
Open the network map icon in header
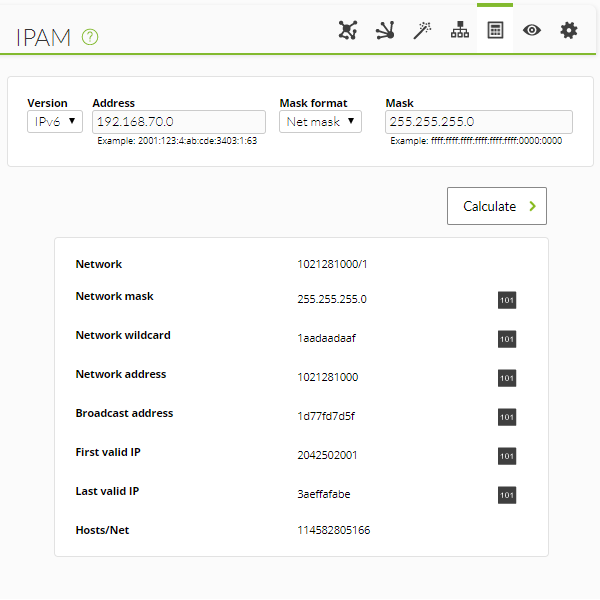[348, 30]
